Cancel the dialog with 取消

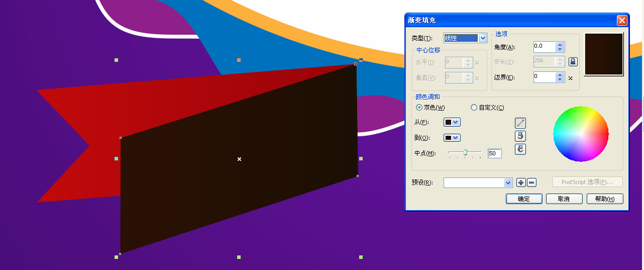[x=564, y=199]
